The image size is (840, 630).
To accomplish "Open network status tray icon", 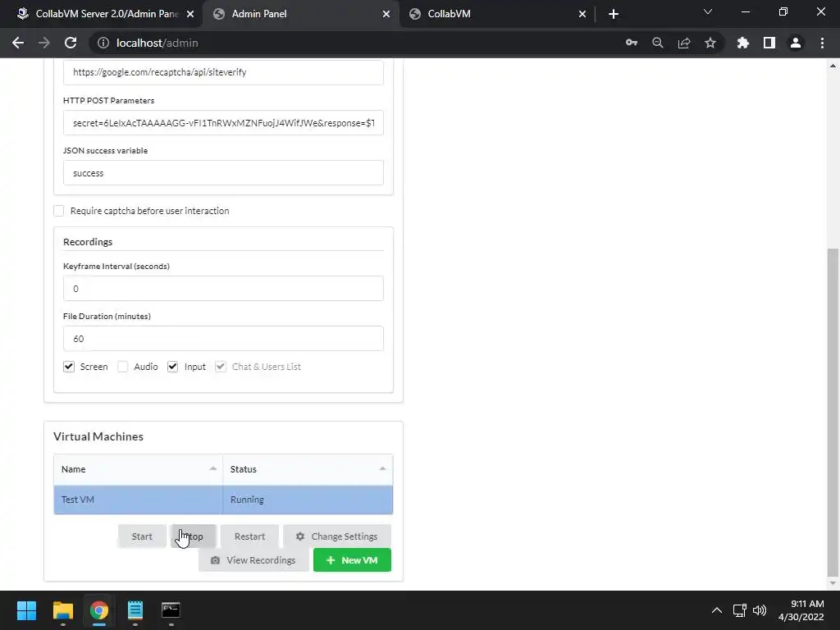I will tap(740, 610).
